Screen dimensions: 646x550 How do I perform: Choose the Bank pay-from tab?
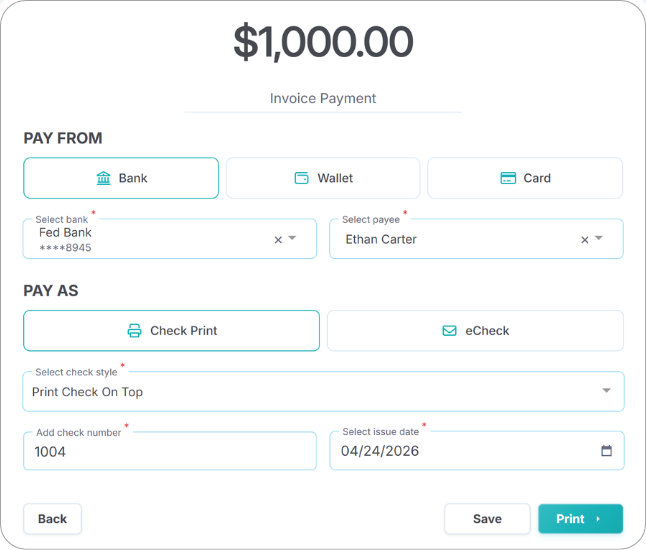coord(121,178)
